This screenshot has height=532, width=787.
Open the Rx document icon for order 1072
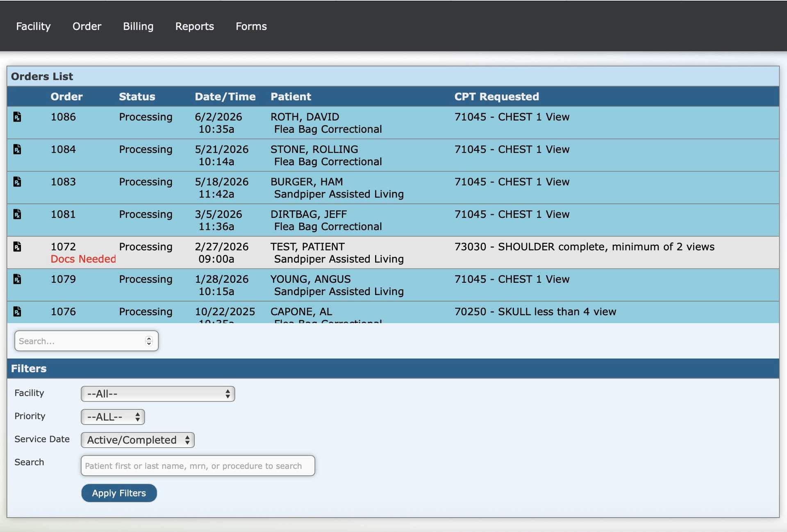coord(17,246)
